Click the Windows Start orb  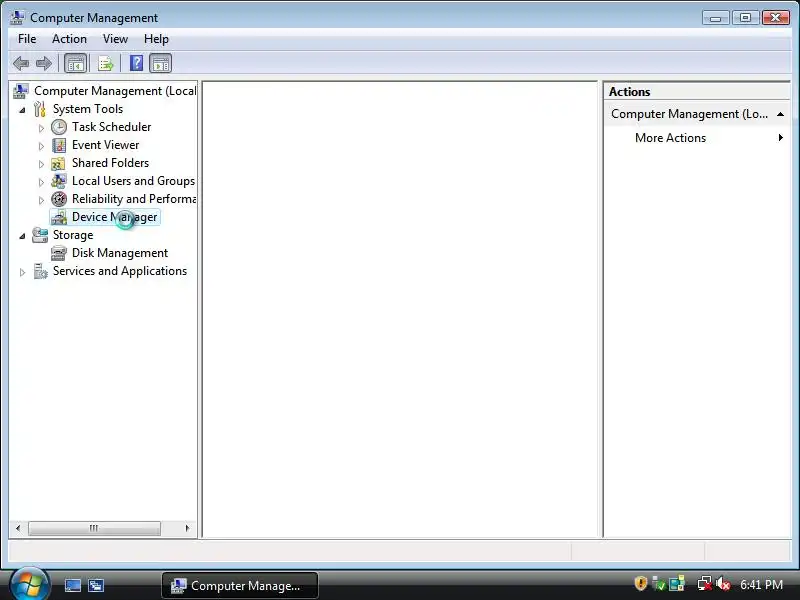29,585
